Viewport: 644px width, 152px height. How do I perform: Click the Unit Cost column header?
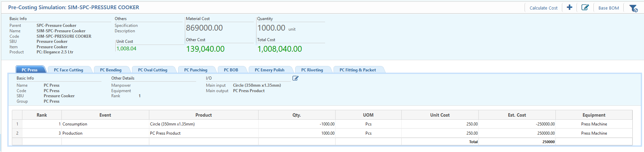(x=440, y=115)
